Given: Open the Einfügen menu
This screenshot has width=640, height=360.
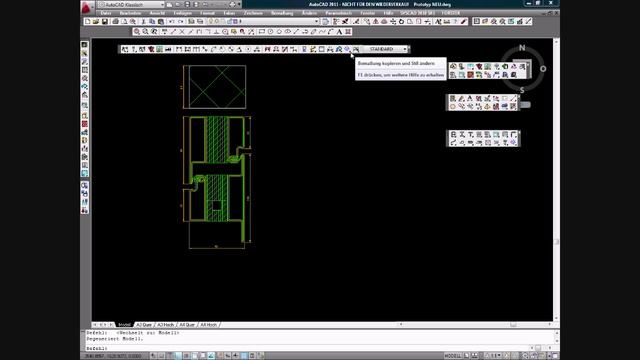Looking at the screenshot, I should coord(182,13).
